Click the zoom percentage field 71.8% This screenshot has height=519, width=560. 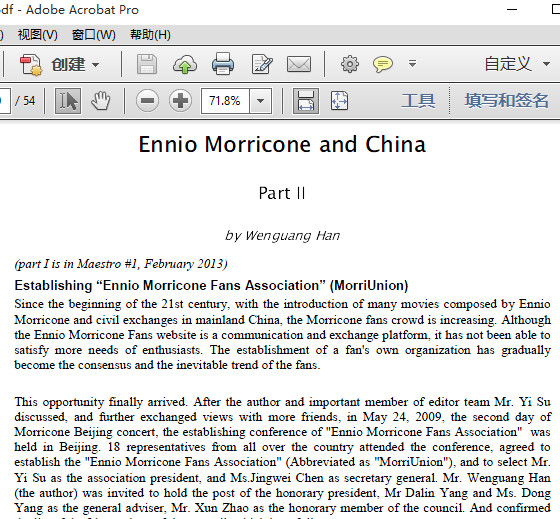225,101
